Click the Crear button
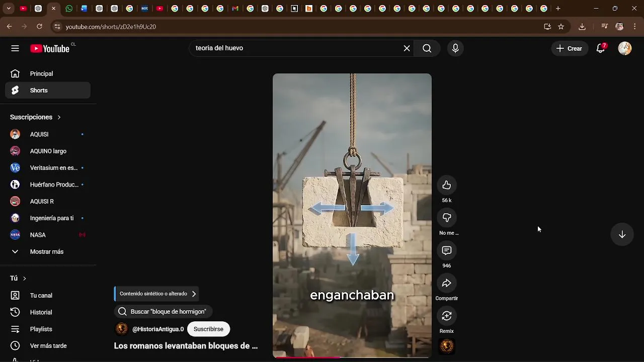644x362 pixels. click(x=570, y=48)
